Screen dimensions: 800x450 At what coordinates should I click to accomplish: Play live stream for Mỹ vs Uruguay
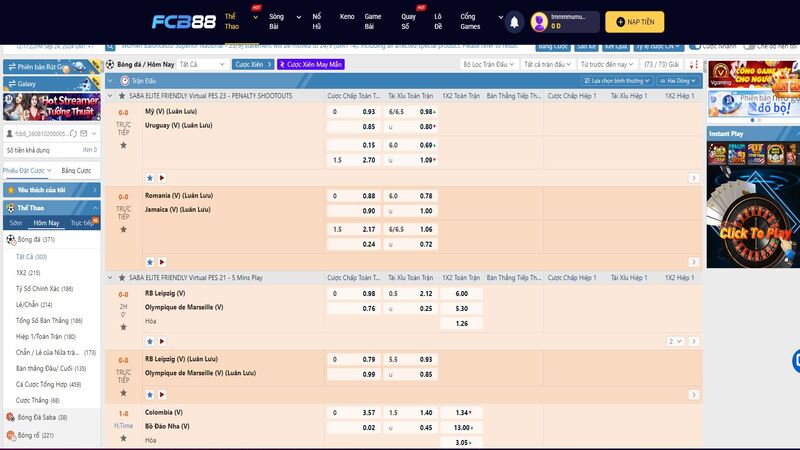pos(162,178)
